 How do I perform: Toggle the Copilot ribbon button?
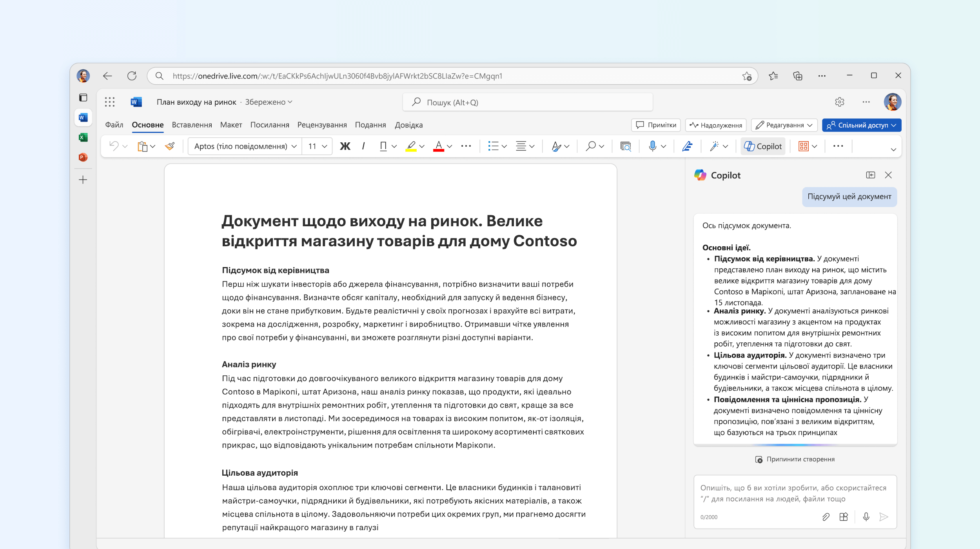tap(763, 146)
